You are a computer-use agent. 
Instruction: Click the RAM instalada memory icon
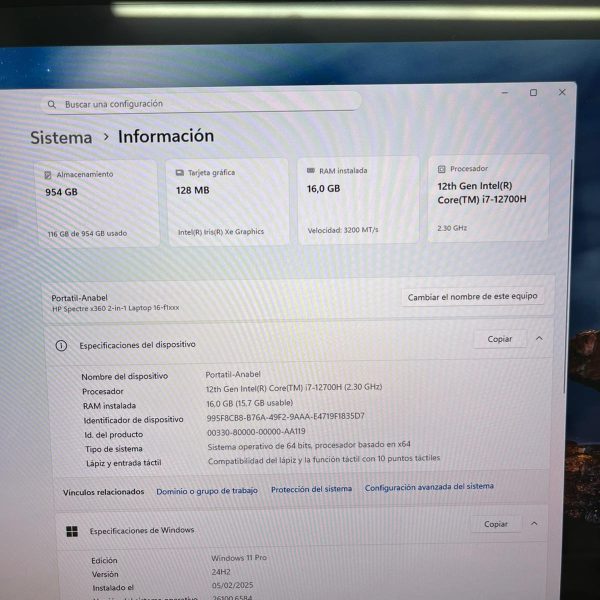point(311,171)
